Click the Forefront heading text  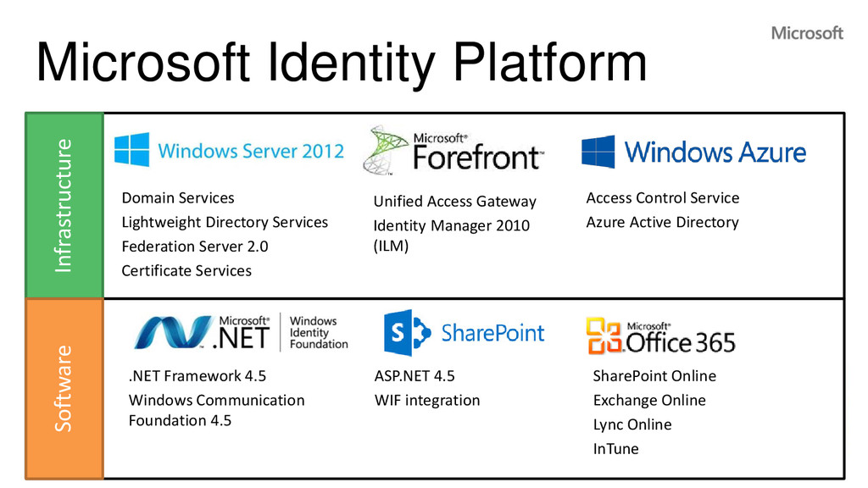coord(478,157)
